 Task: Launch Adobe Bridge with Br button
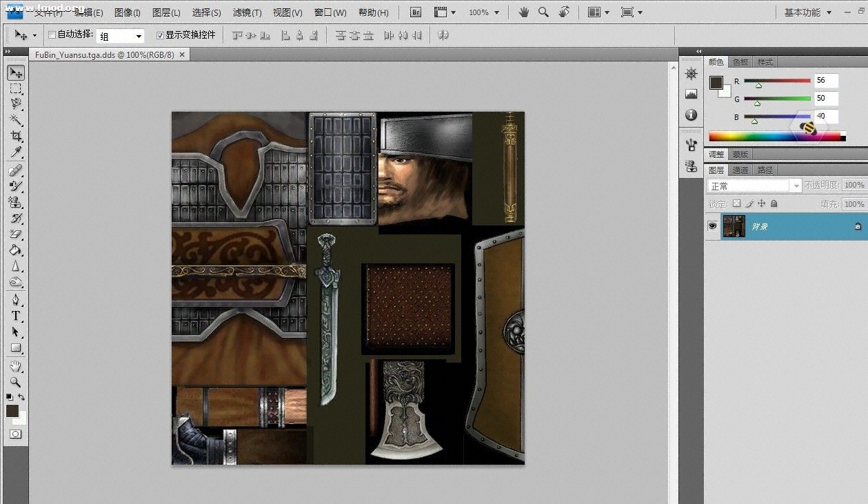click(x=416, y=12)
